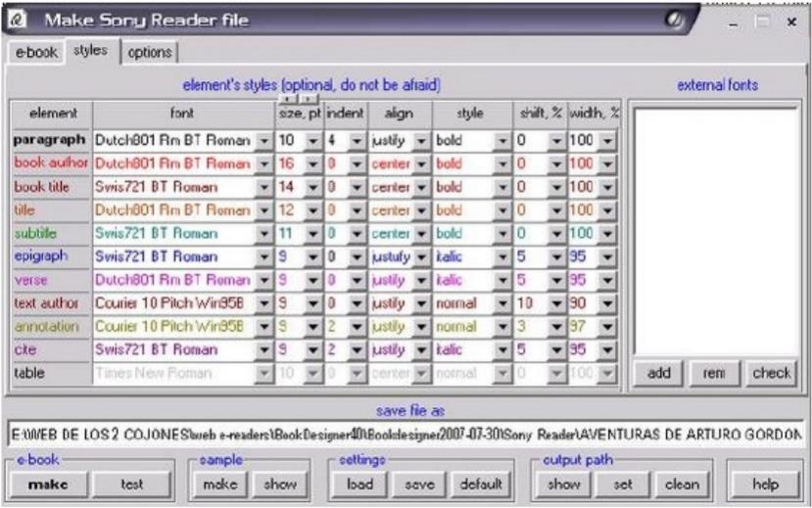Open verse width percent dropdown
Image resolution: width=812 pixels, height=508 pixels.
[608, 280]
